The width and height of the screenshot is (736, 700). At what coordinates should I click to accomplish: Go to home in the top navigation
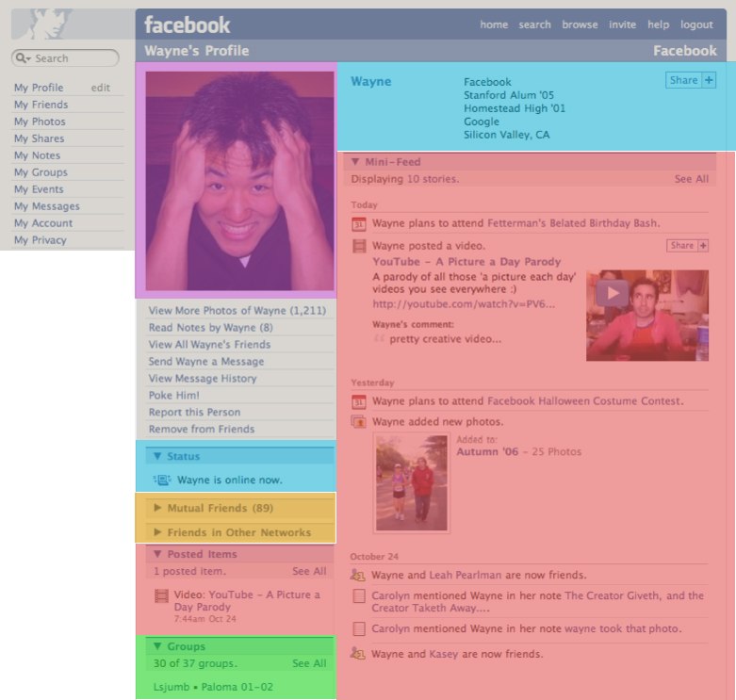pyautogui.click(x=494, y=24)
